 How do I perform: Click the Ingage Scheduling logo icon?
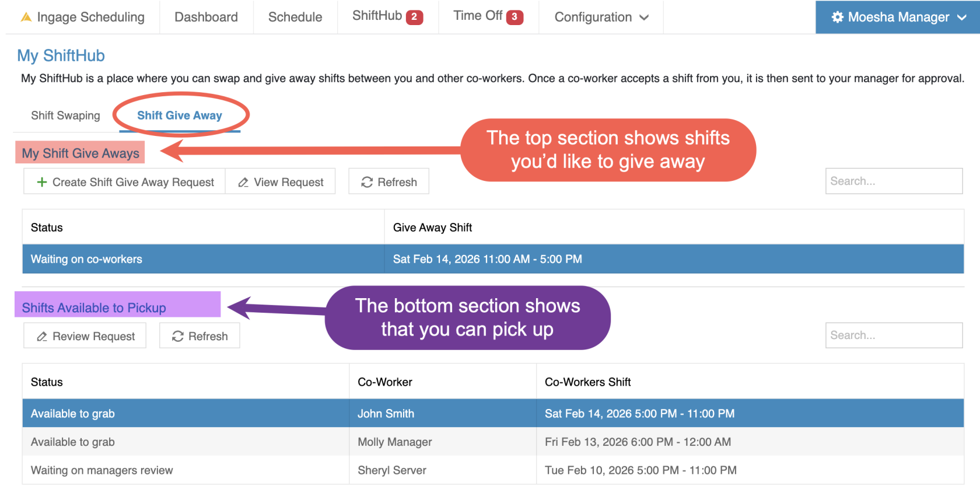click(x=26, y=18)
